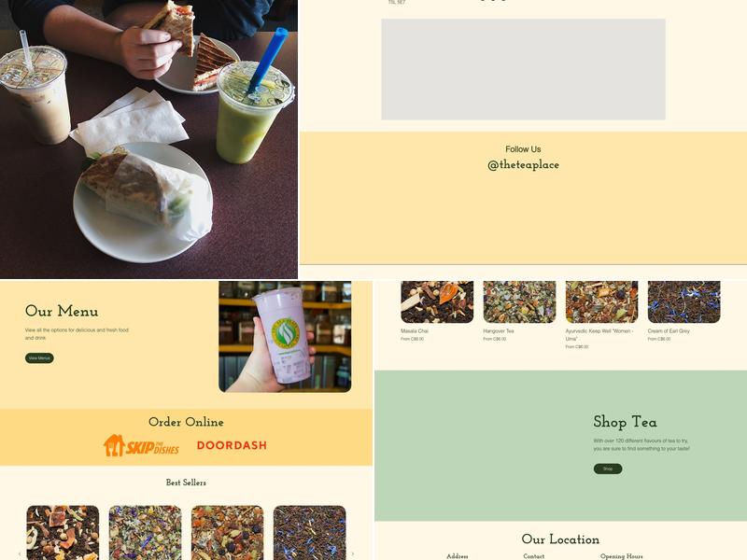Screen dimensions: 747x560
Task: Click the next arrow of Best Sellers carousel
Action: click(353, 553)
